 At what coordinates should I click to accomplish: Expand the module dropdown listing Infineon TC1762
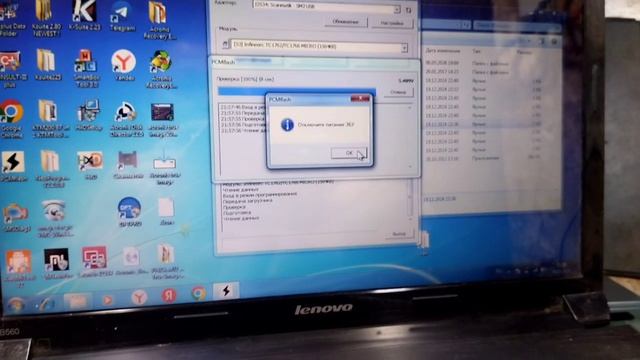point(404,48)
